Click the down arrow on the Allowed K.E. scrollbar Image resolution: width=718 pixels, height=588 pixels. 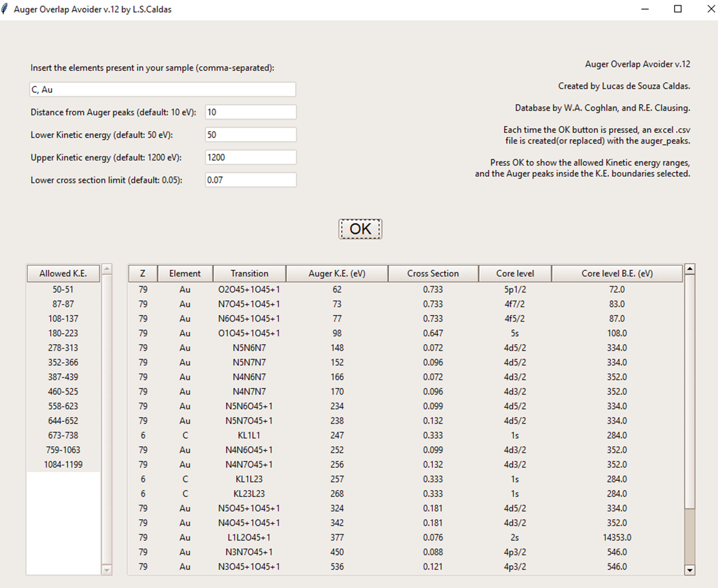(x=106, y=570)
